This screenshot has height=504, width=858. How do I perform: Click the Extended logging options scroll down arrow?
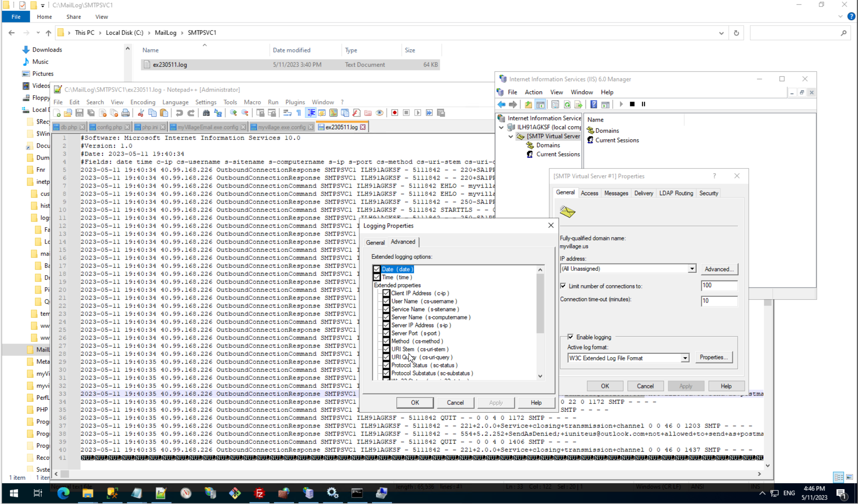[x=540, y=376]
